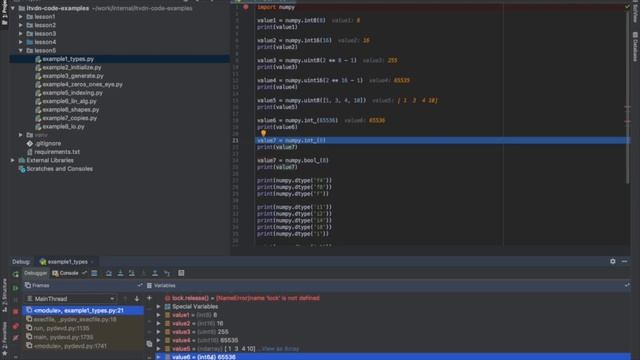Image resolution: width=640 pixels, height=360 pixels.
Task: Open the Project side tab
Action: coord(4,13)
